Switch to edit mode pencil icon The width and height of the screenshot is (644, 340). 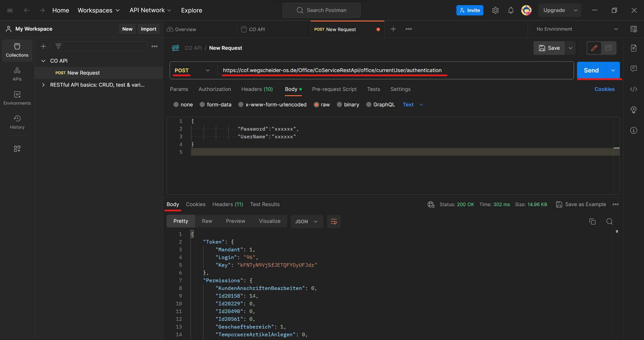pos(594,48)
